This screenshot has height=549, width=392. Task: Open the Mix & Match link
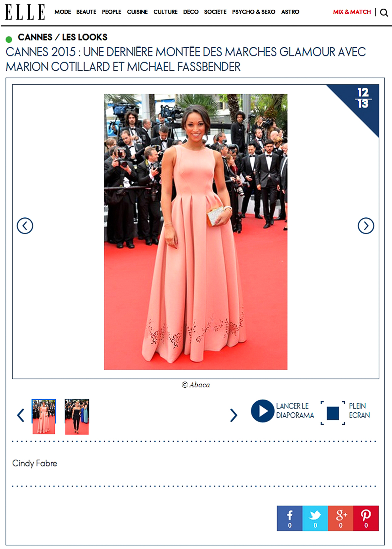352,12
